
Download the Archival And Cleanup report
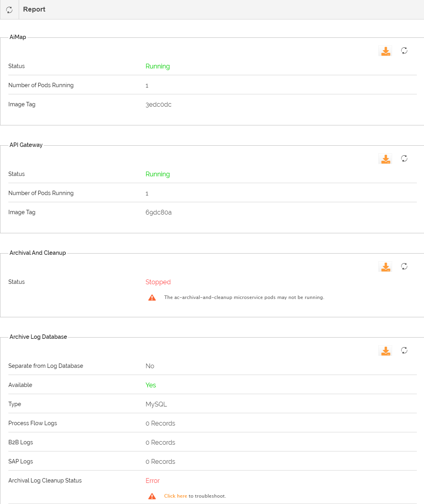coord(385,266)
